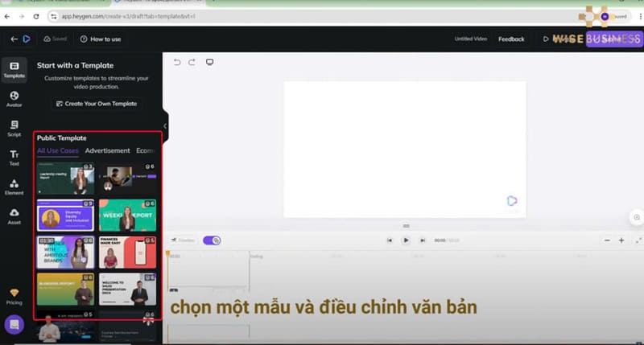Choose the Finances Made Easy template thumbnail

click(127, 252)
